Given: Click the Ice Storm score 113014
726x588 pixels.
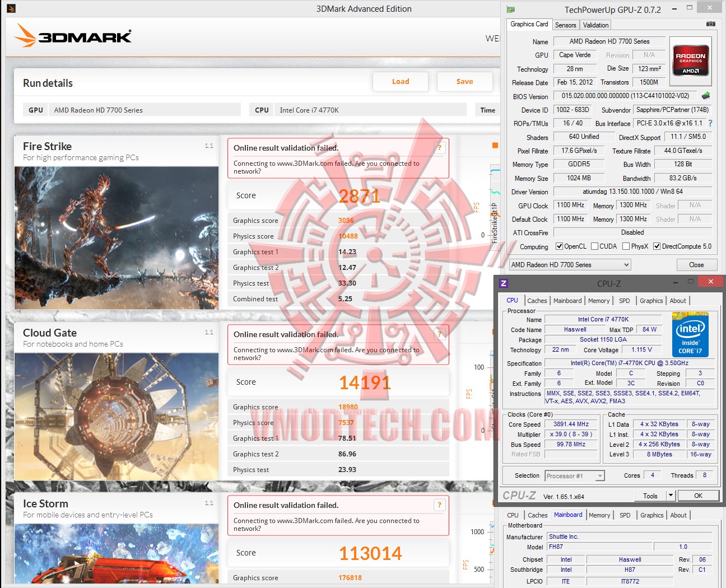Looking at the screenshot, I should (370, 553).
